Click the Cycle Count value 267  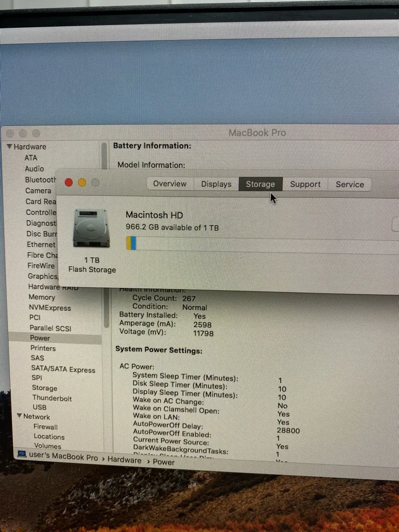(189, 298)
